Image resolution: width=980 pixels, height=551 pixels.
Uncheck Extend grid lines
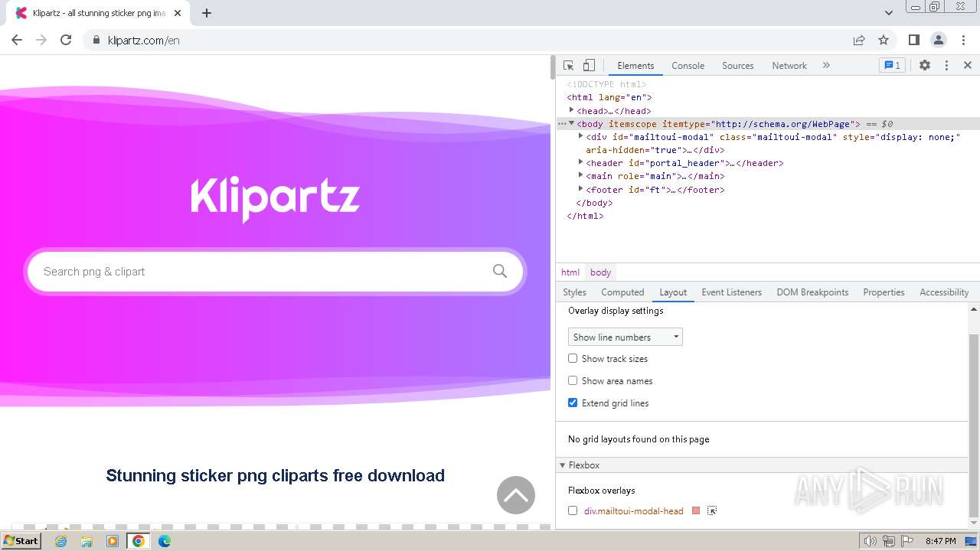coord(573,403)
